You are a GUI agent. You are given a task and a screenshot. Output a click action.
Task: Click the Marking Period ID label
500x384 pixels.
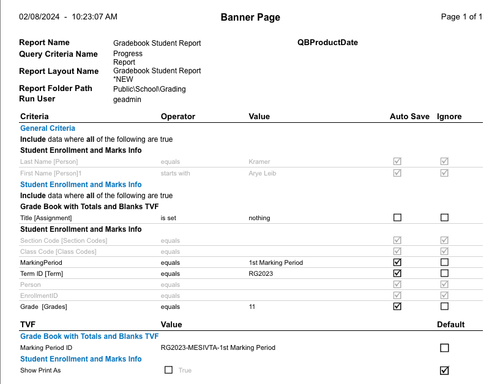pyautogui.click(x=46, y=348)
